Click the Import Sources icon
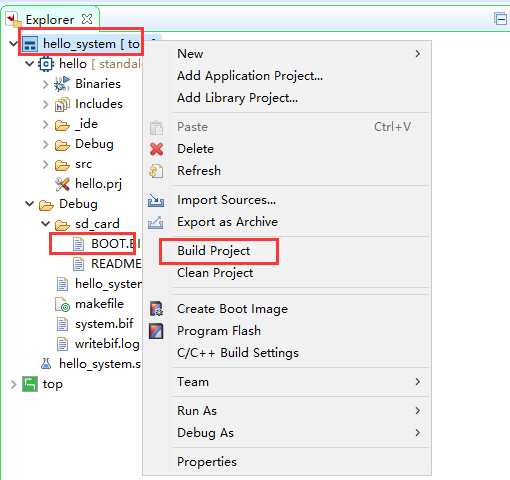 coord(156,200)
